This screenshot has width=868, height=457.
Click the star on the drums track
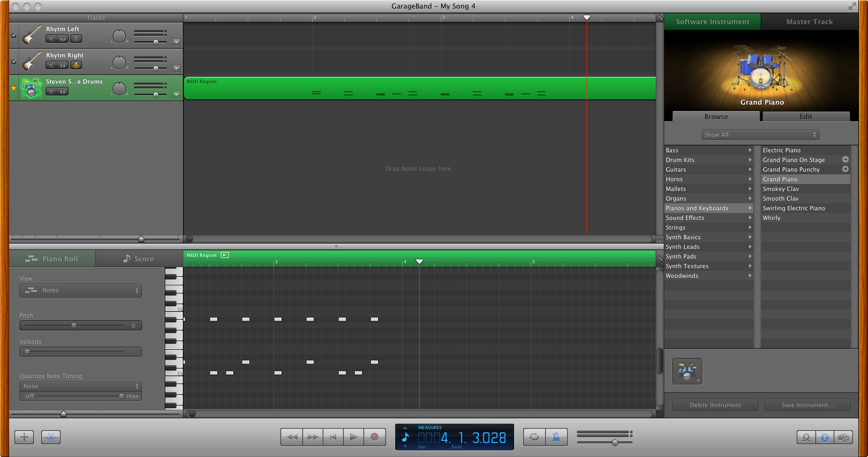pyautogui.click(x=14, y=88)
